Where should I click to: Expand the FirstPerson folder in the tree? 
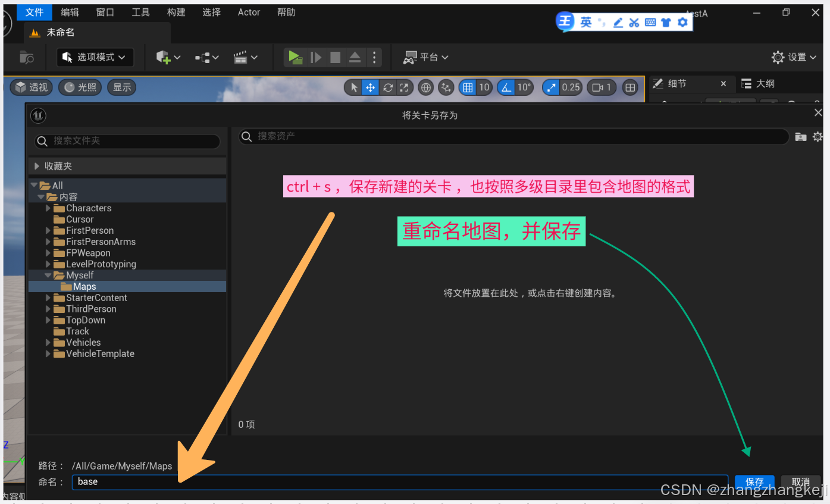pyautogui.click(x=48, y=230)
